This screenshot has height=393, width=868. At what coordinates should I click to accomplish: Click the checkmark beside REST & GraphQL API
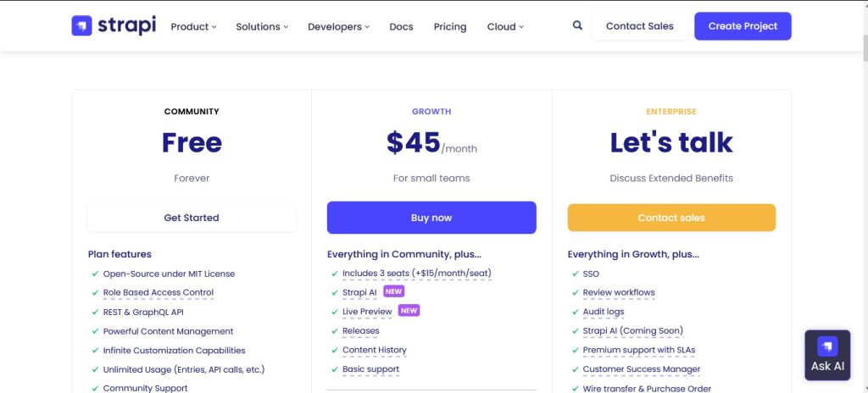coord(95,312)
